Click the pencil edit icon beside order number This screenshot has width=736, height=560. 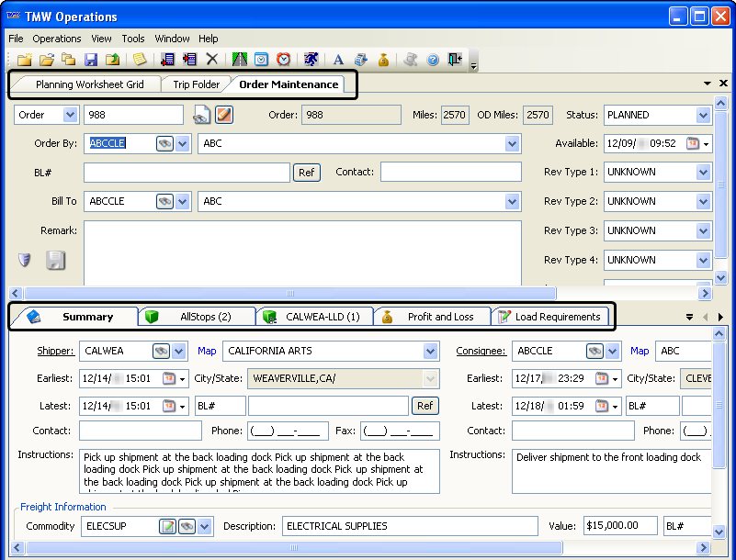[224, 115]
